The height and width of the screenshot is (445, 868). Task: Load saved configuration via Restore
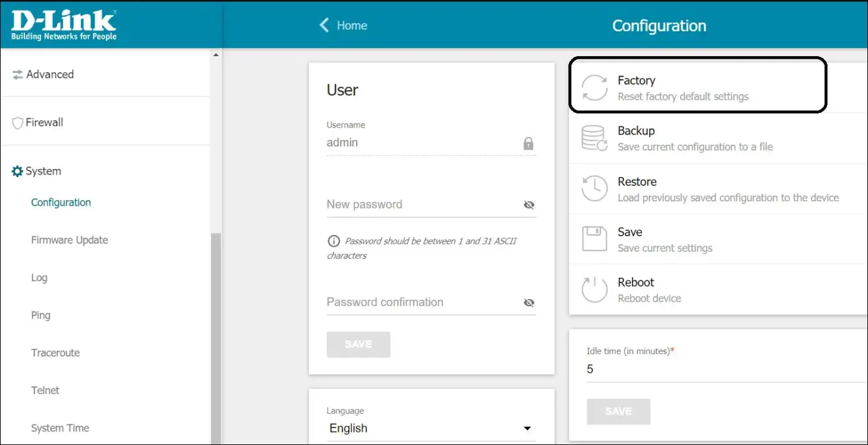pyautogui.click(x=718, y=189)
